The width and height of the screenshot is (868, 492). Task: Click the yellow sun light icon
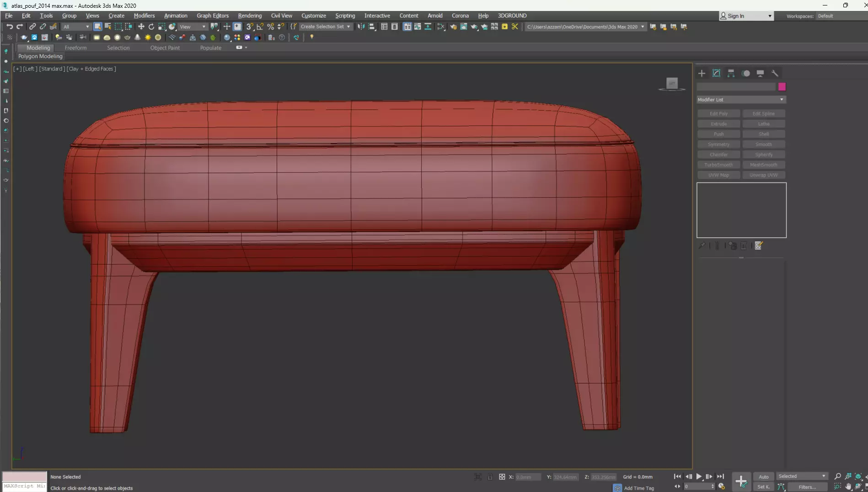click(148, 37)
